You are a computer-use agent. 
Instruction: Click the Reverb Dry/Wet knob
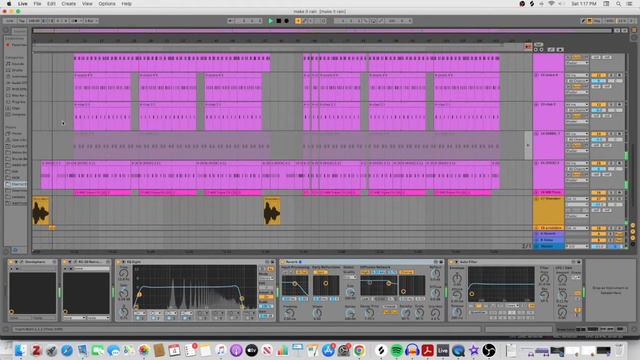(436, 313)
